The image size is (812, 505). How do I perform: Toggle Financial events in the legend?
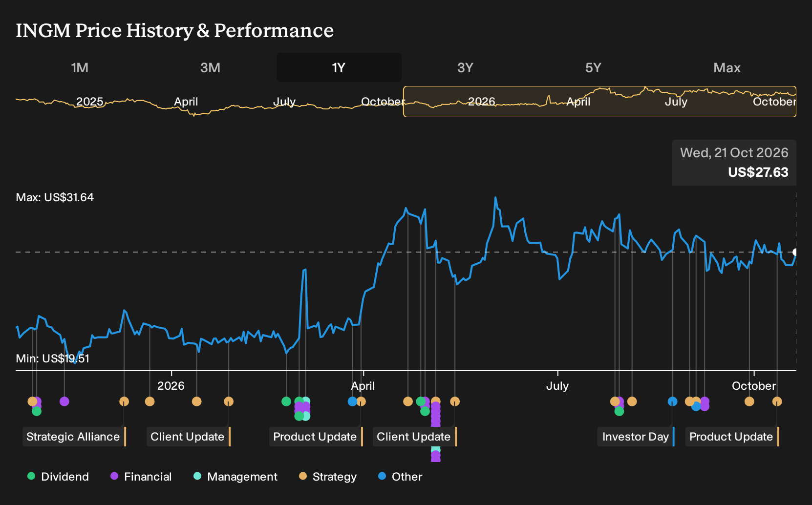pos(141,477)
